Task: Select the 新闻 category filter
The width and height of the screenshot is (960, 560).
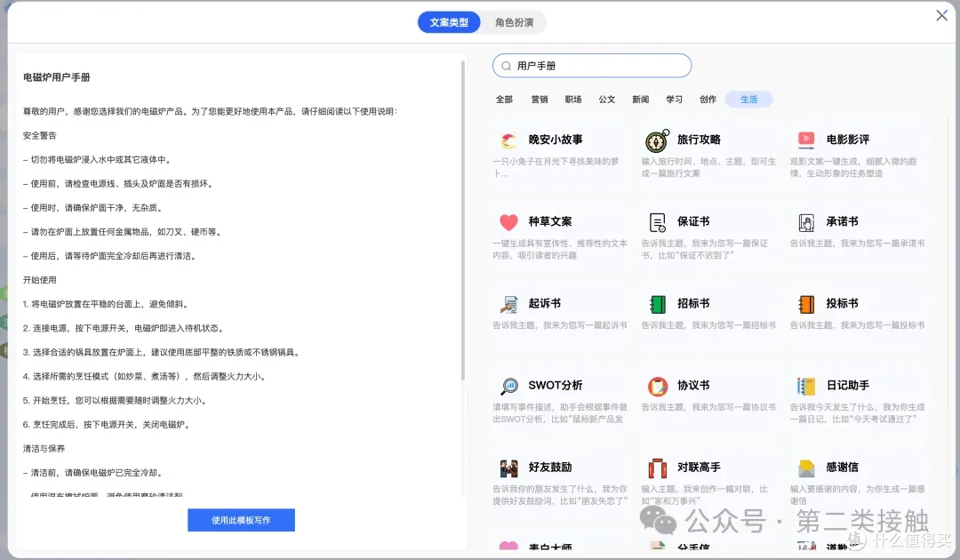Action: point(640,100)
